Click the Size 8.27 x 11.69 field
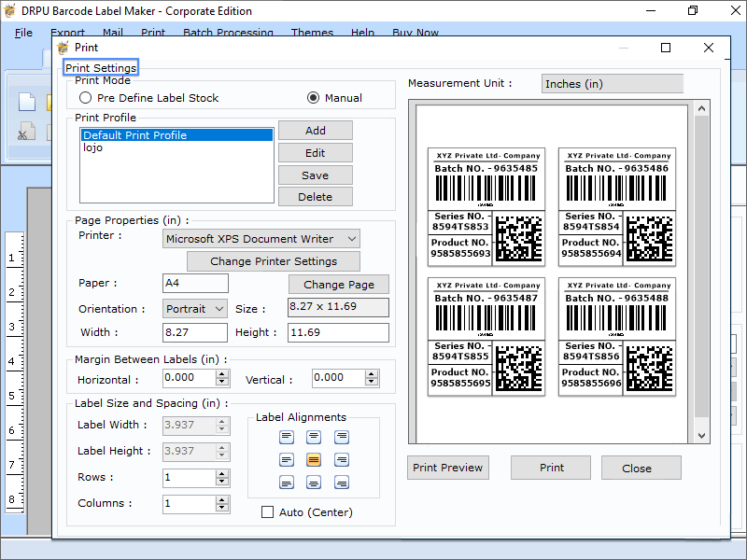The image size is (747, 560). tap(338, 307)
